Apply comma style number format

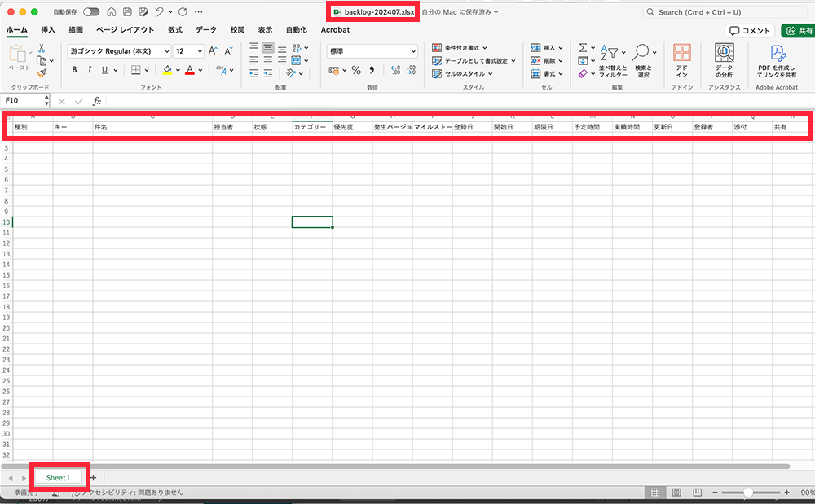[372, 70]
